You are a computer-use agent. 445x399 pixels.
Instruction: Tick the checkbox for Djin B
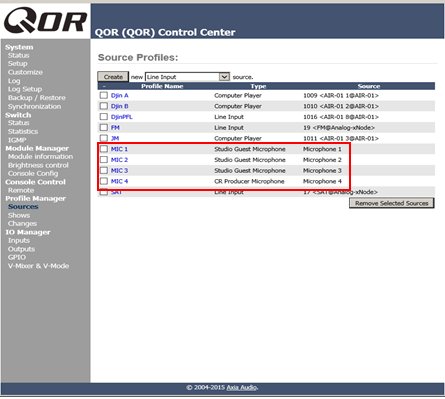[104, 106]
